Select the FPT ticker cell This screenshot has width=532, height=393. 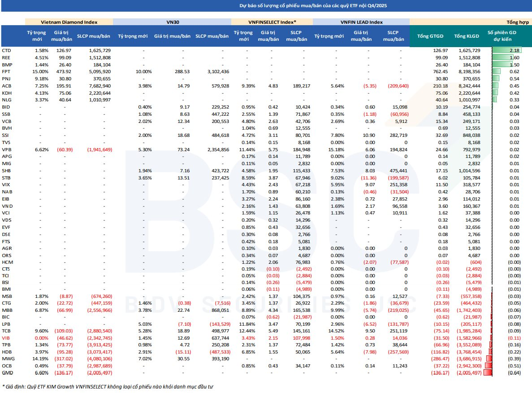tap(6, 72)
